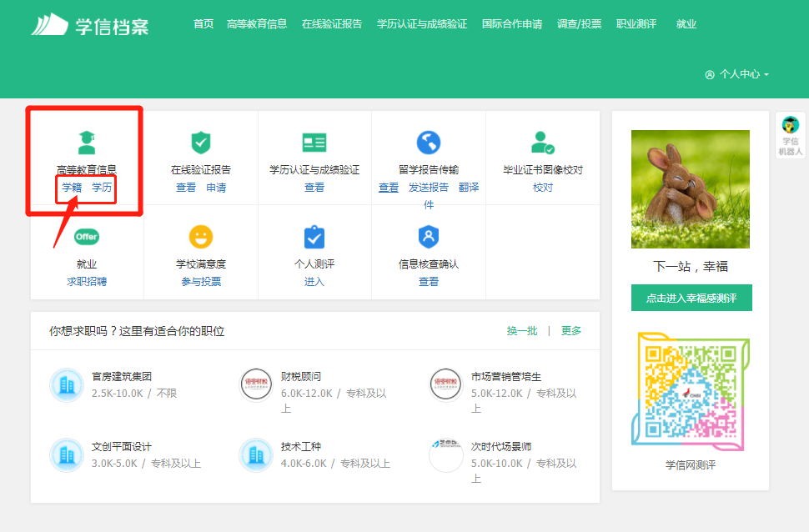Click the 留学报告传输 globe icon

(x=428, y=143)
